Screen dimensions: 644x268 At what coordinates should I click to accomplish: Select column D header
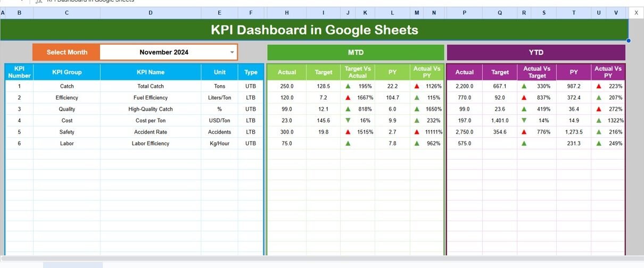pyautogui.click(x=150, y=13)
